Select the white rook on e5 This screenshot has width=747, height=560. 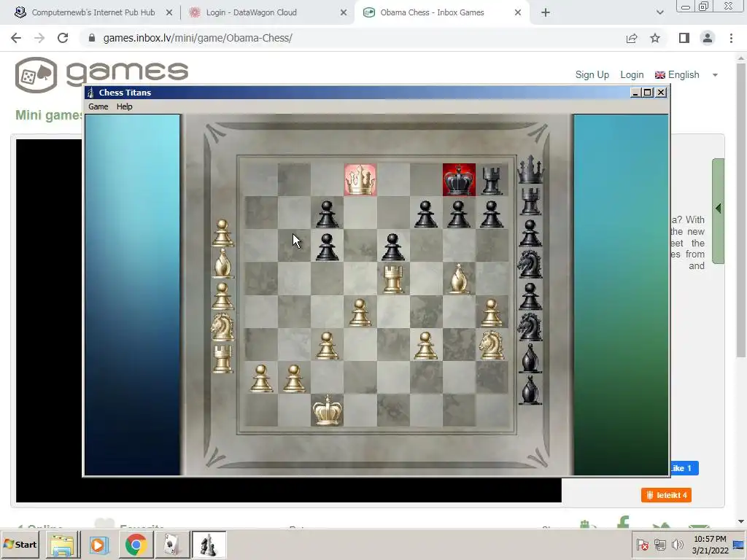(x=393, y=279)
